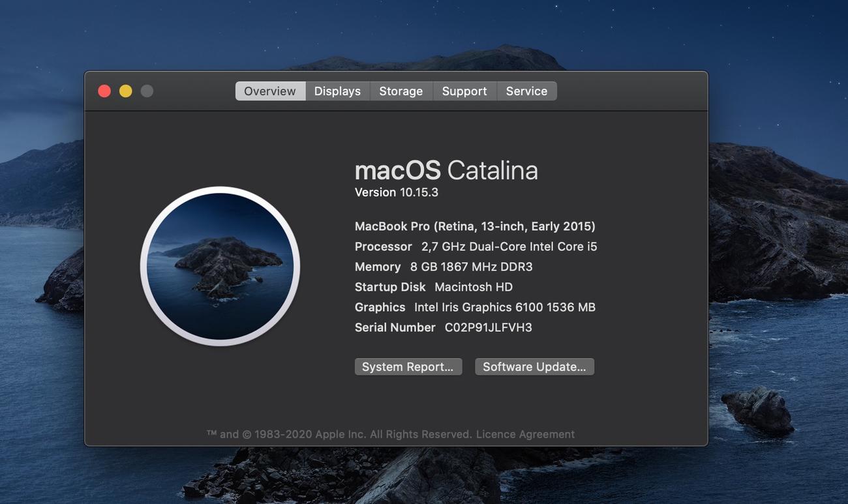Open the Licence Agreement link

[525, 434]
